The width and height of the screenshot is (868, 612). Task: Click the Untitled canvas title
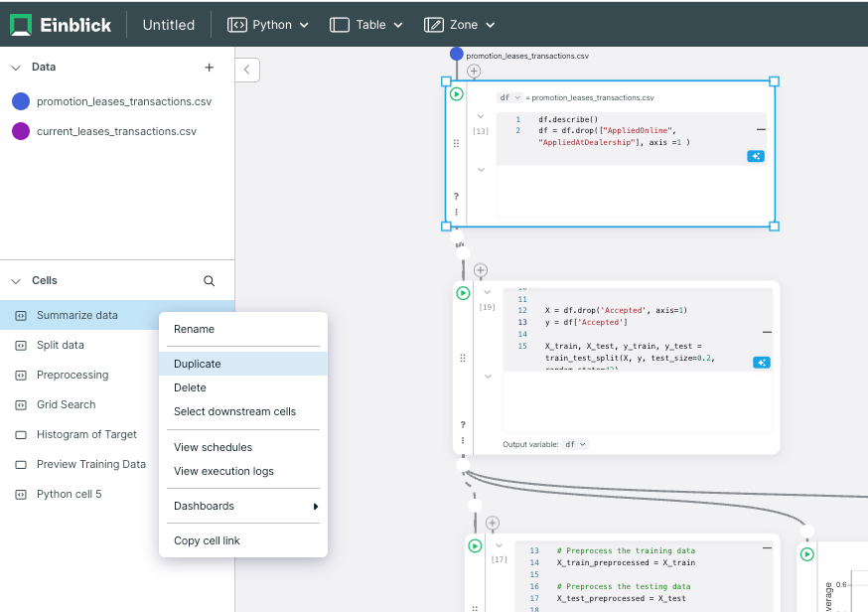pyautogui.click(x=168, y=25)
